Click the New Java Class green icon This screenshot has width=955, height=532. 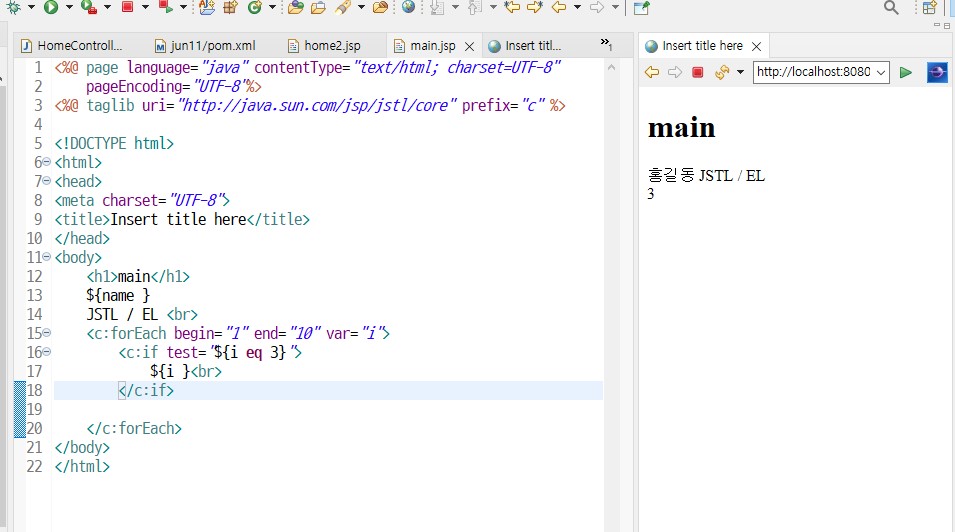tap(255, 7)
